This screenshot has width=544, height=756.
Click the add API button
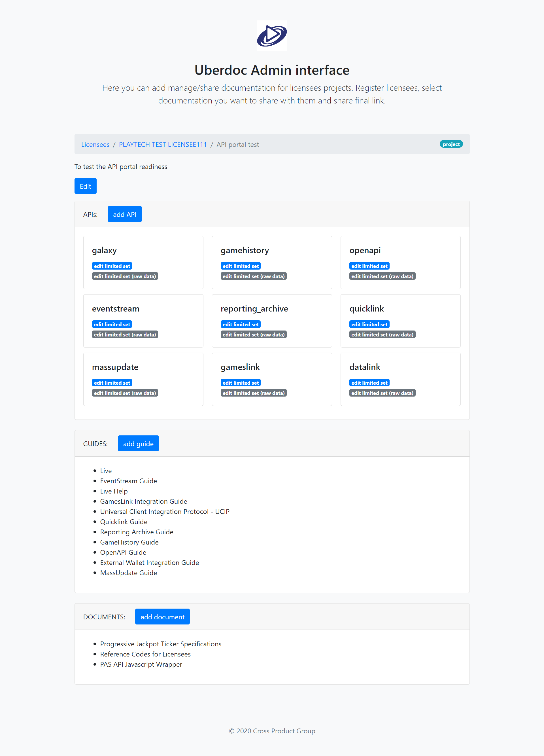point(125,214)
